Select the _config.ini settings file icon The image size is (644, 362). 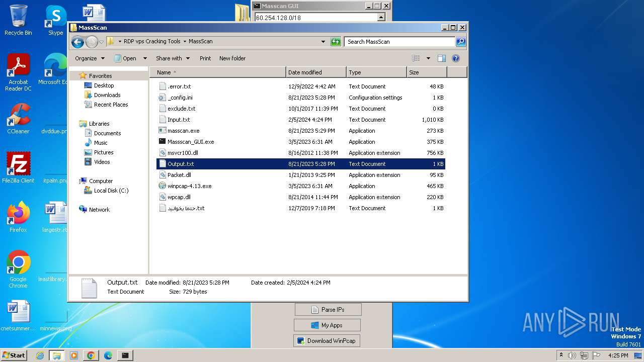163,98
